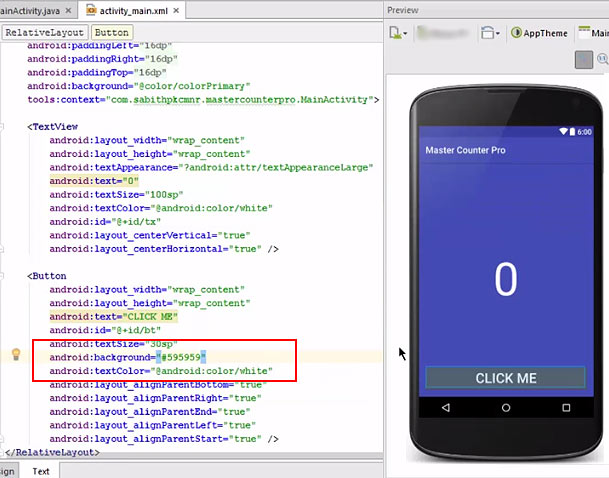The width and height of the screenshot is (609, 478).
Task: Click the #595959 background color value
Action: point(180,356)
